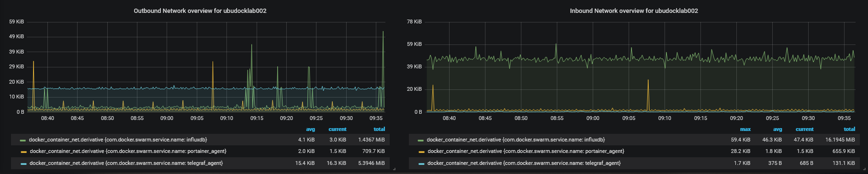The width and height of the screenshot is (868, 174).
Task: Click Inbound influxdb max 59.4 KiB
Action: (741, 140)
